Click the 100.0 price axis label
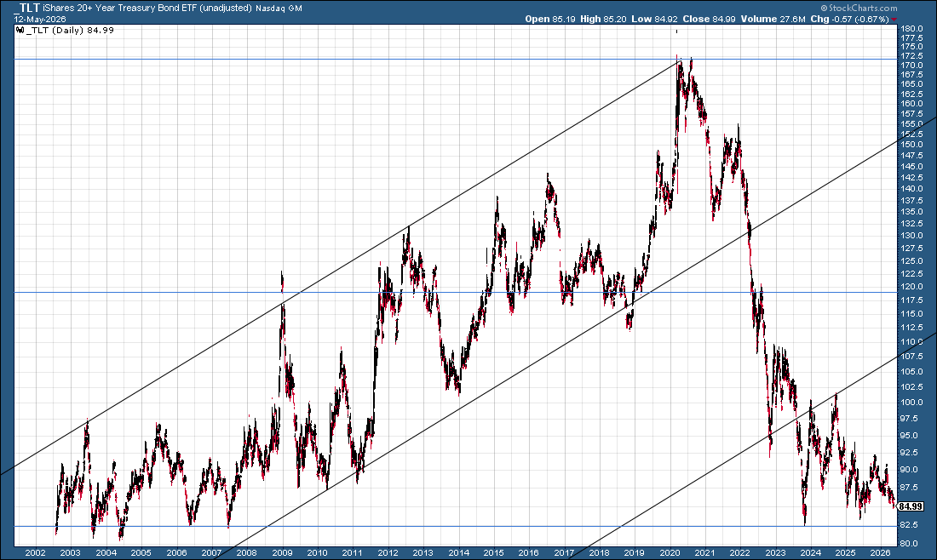The image size is (937, 560). tap(912, 403)
